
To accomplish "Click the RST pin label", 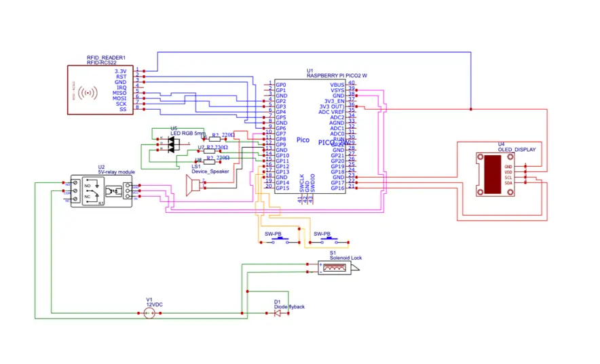I will [121, 77].
